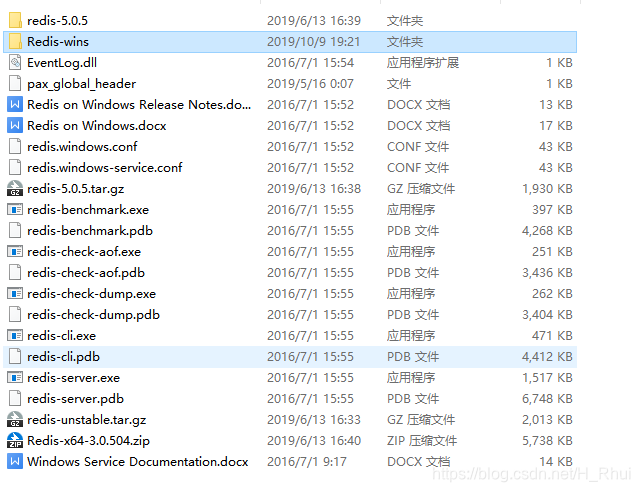Click the redis-unstable.tar.gz archive icon
This screenshot has height=492, width=640.
tap(15, 419)
